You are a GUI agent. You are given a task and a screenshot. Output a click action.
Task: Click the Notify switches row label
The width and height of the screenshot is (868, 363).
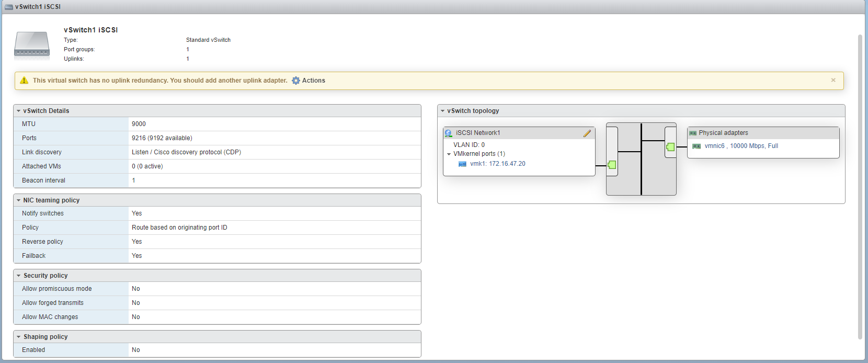click(x=43, y=213)
